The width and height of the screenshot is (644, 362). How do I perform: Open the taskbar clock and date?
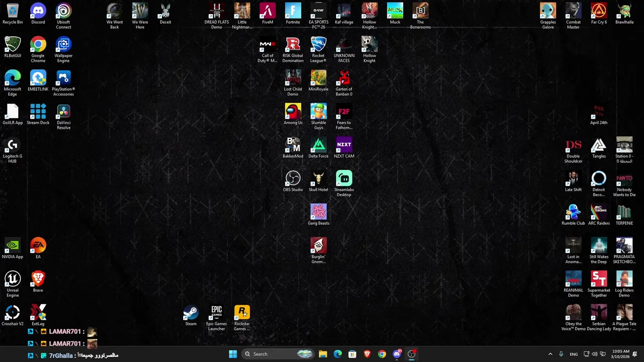click(x=621, y=354)
